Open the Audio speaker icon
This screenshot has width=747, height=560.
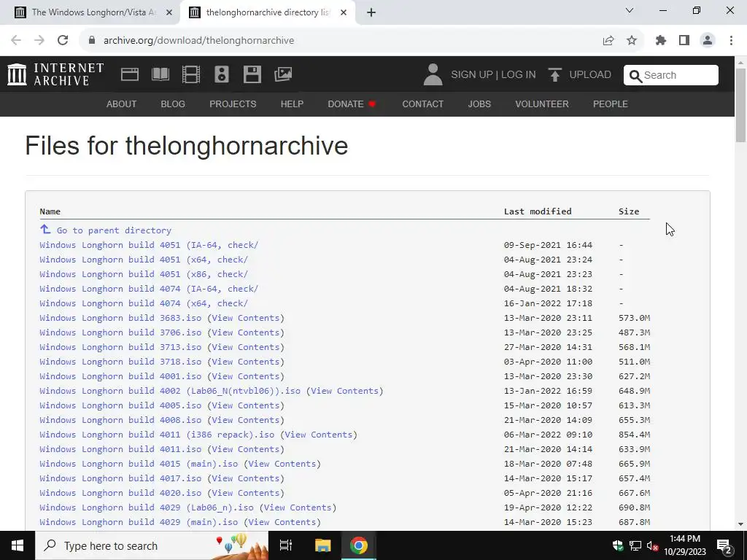(x=222, y=74)
